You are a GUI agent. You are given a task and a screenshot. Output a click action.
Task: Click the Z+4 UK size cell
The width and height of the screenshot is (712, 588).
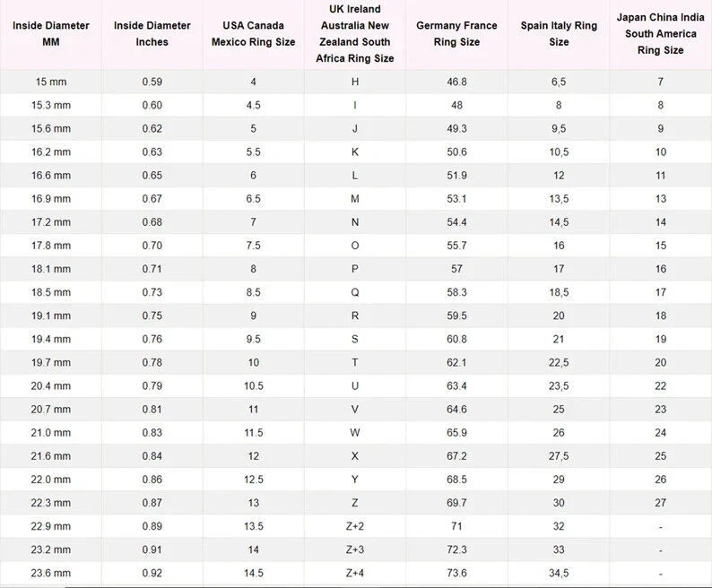click(x=355, y=573)
